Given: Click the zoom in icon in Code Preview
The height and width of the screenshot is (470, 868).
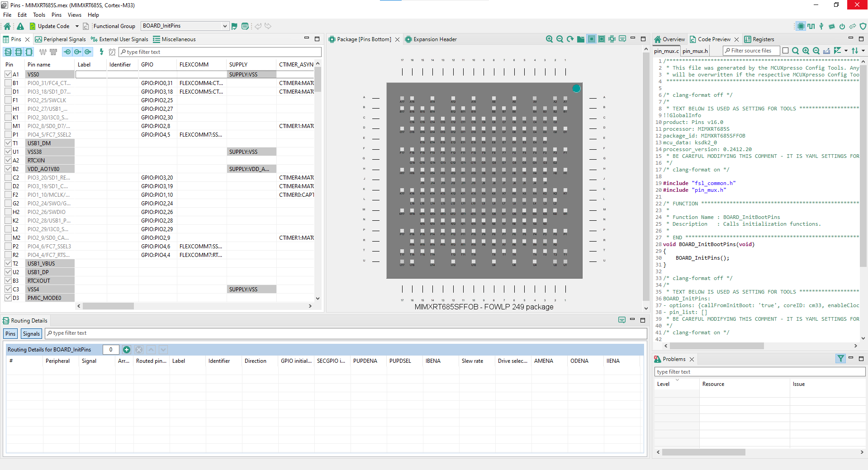Looking at the screenshot, I should pos(806,51).
